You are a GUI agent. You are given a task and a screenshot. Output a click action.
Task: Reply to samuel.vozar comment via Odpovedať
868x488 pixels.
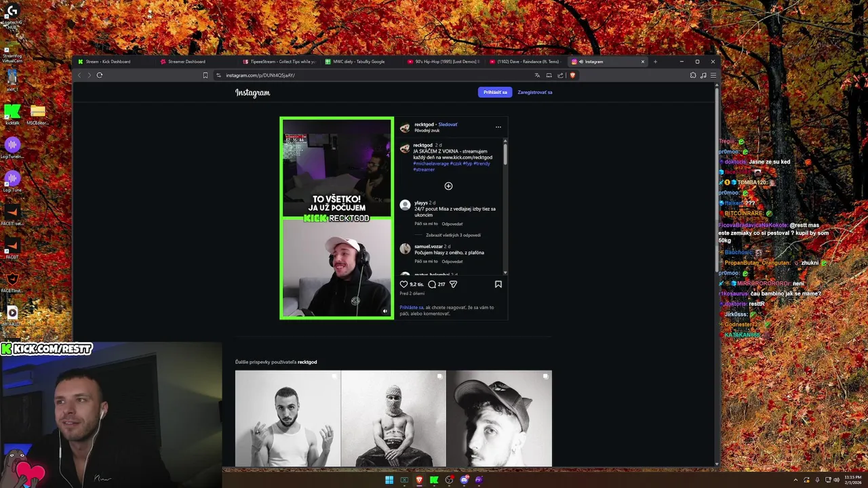[x=452, y=262]
